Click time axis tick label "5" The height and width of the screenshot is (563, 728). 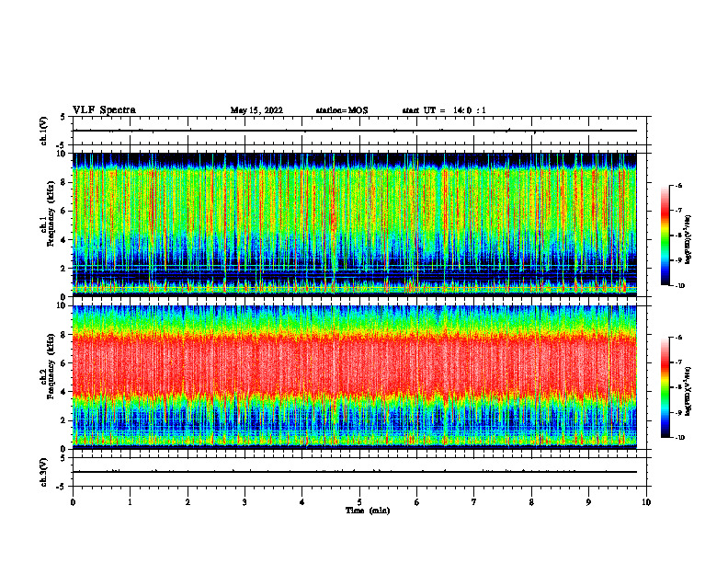tap(359, 502)
